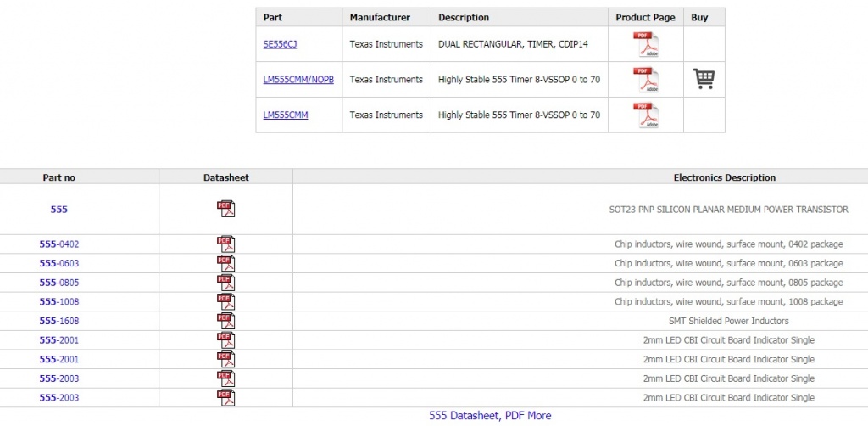Open the PDF product page for SE556CJ

[x=646, y=44]
